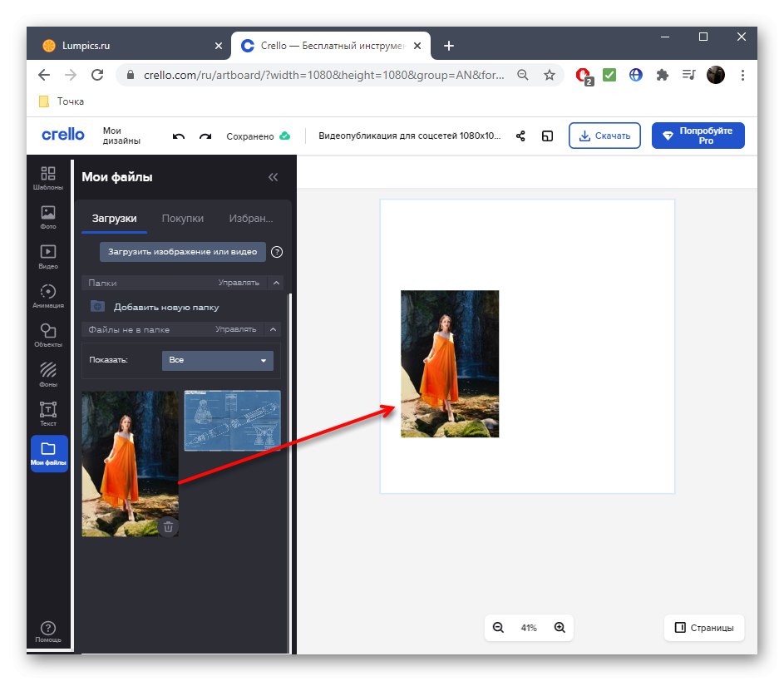Open the Показать filter dropdown
This screenshot has width=784, height=681.
[217, 360]
